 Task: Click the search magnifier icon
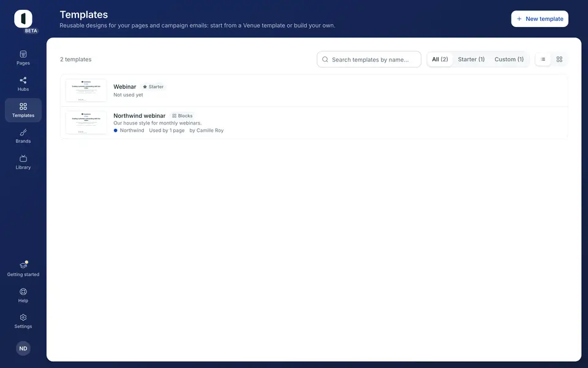(x=325, y=59)
